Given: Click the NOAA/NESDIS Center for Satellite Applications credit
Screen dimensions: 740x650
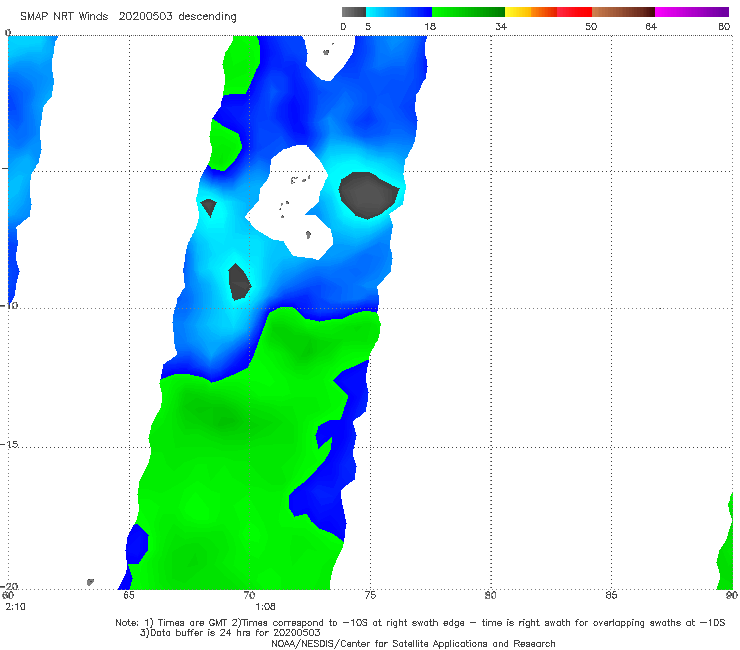Looking at the screenshot, I should click(413, 643).
